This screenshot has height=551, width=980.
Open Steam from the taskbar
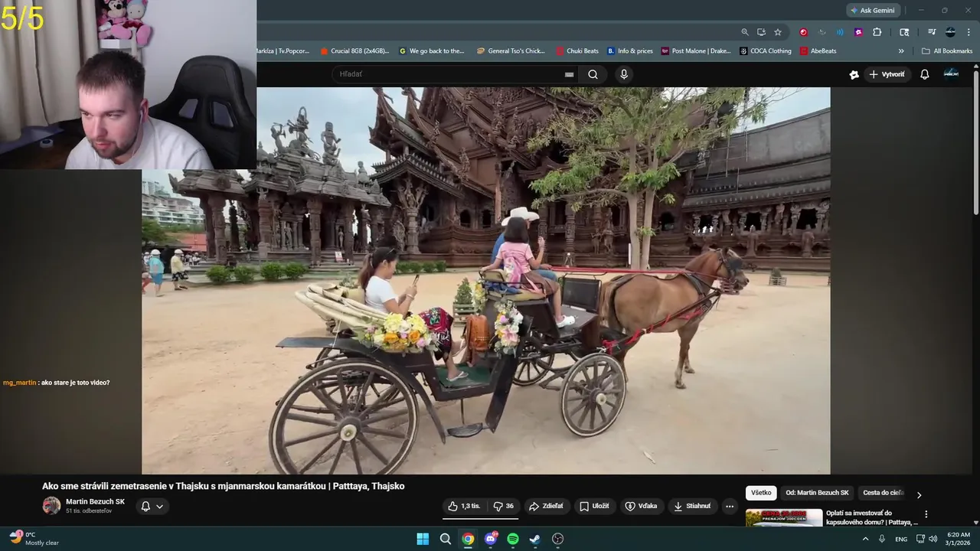tap(535, 539)
